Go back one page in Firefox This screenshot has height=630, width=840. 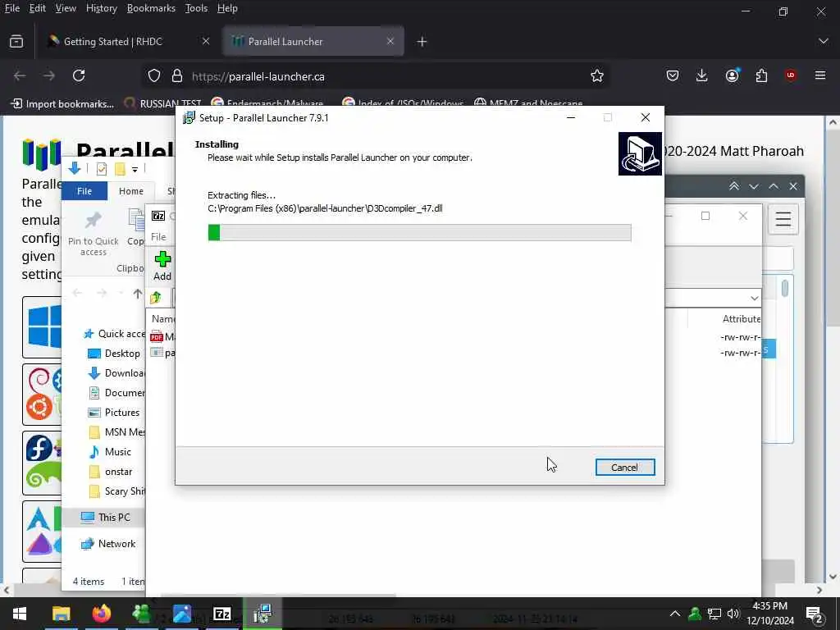pyautogui.click(x=20, y=75)
